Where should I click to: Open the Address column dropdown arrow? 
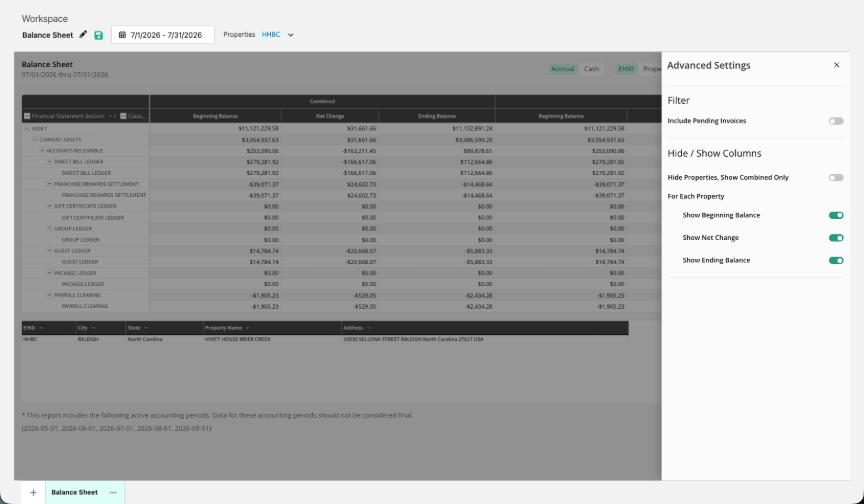point(368,328)
